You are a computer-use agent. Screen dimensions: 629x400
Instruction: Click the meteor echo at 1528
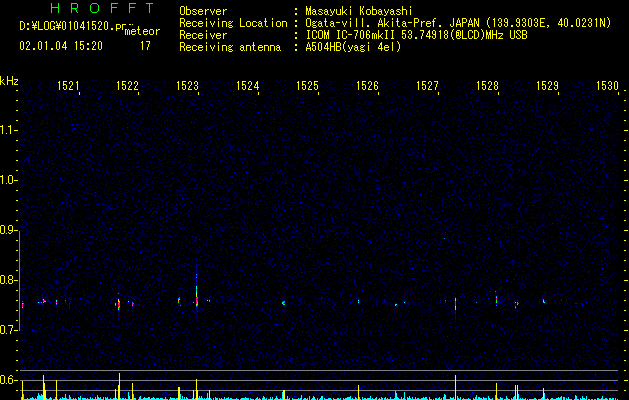(496, 298)
